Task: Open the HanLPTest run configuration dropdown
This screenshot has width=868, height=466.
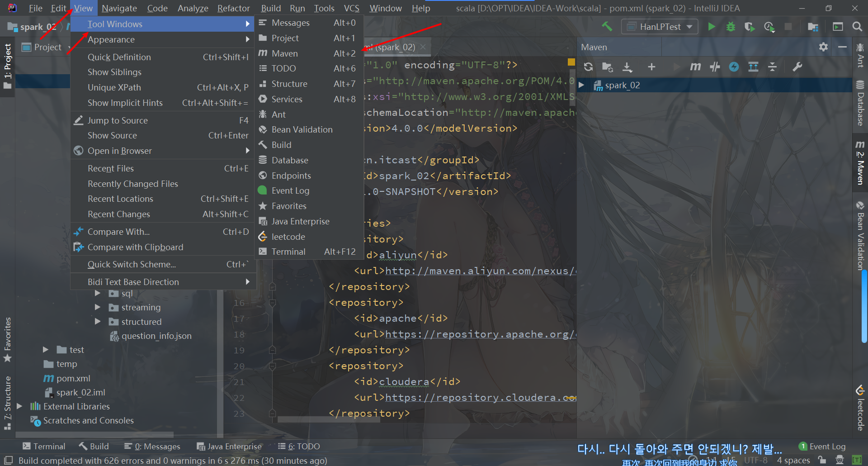Action: point(660,27)
